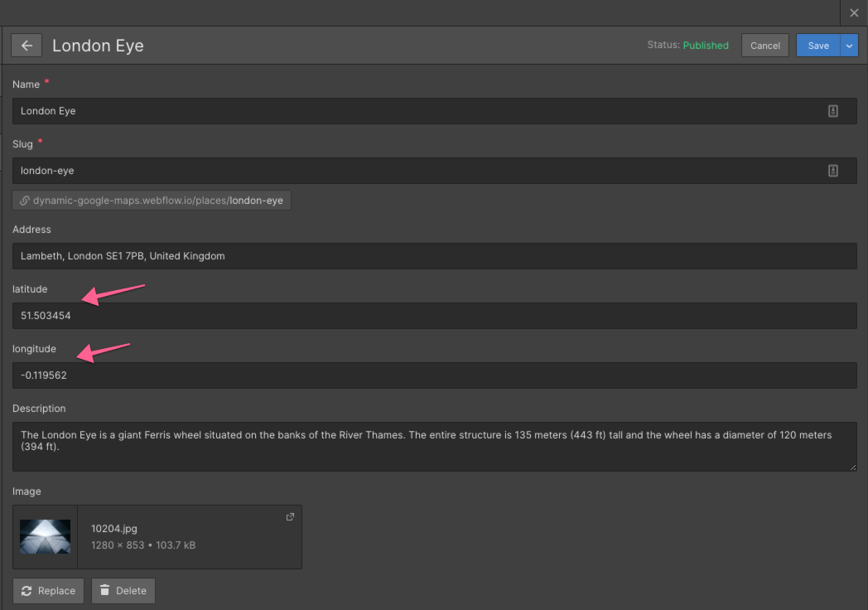This screenshot has width=868, height=610.
Task: Click the Cancel button
Action: (765, 46)
